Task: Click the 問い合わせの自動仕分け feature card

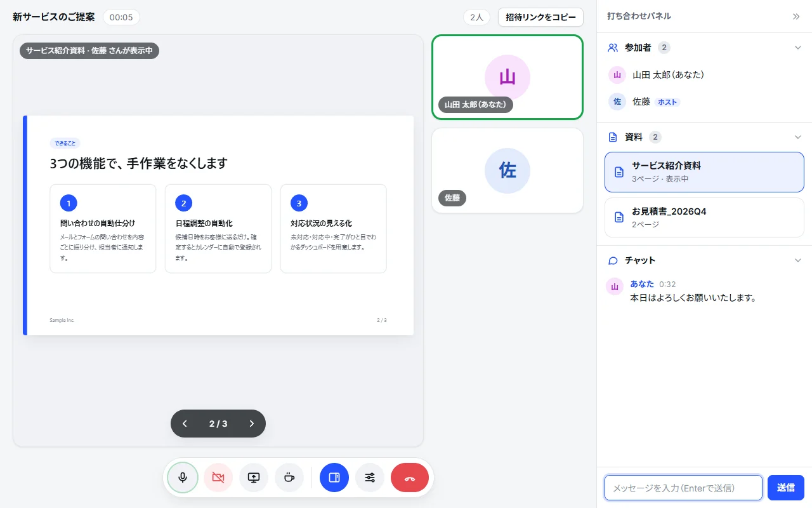Action: coord(103,229)
